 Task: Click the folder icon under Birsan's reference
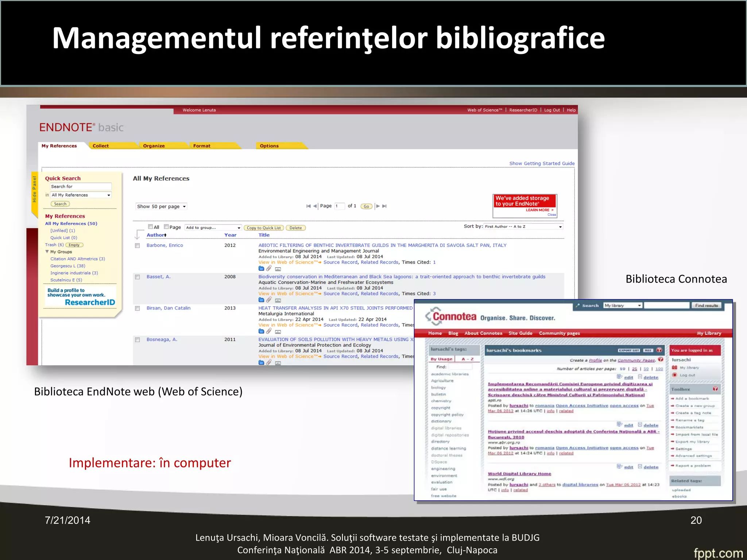[261, 331]
